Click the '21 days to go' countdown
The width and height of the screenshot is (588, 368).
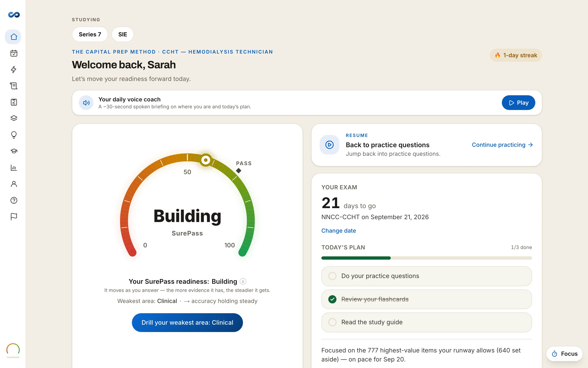(x=349, y=203)
